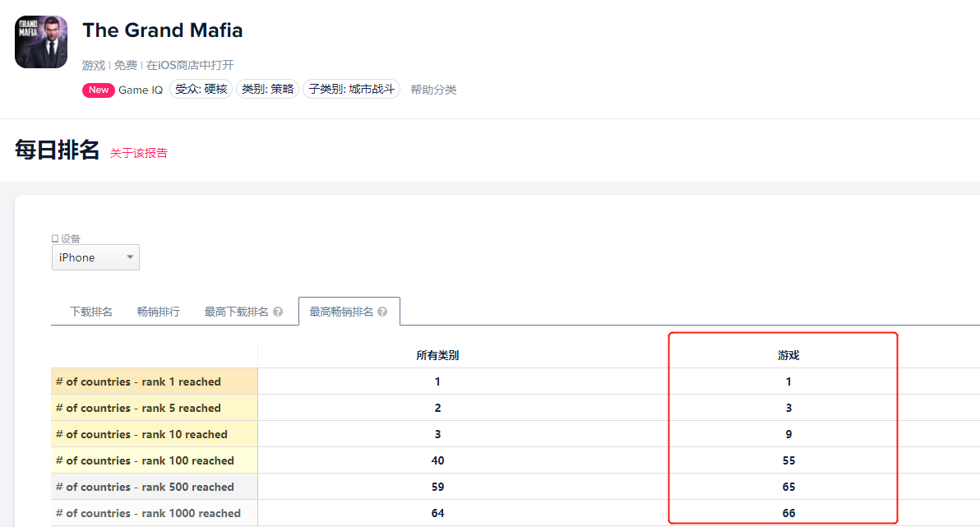This screenshot has width=980, height=527.
Task: Click the 游戏 column header
Action: pyautogui.click(x=788, y=355)
